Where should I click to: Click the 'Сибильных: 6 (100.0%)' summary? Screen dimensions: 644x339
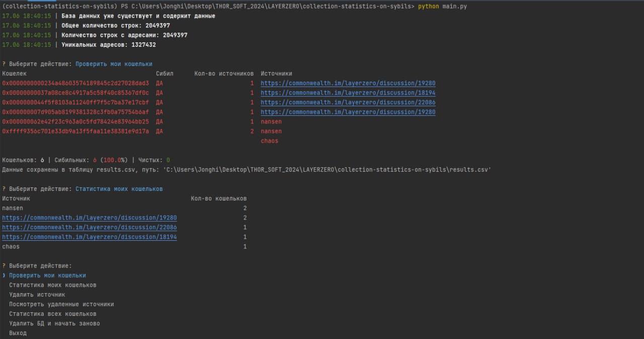91,160
